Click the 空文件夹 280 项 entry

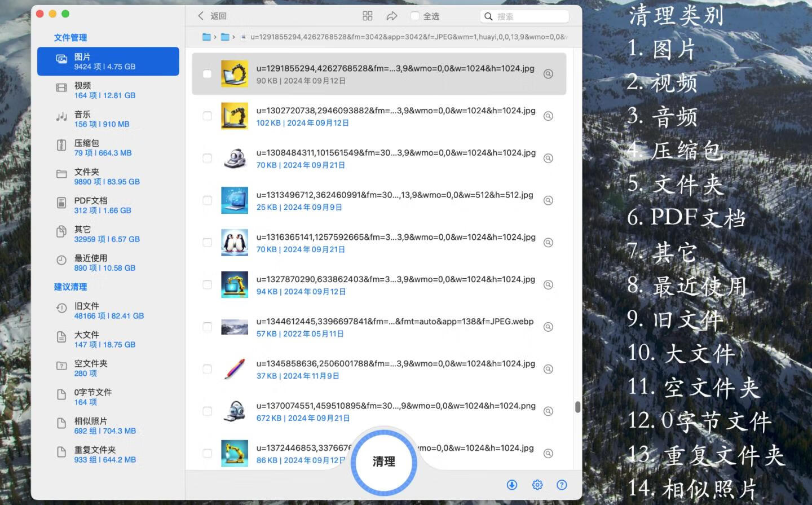108,368
